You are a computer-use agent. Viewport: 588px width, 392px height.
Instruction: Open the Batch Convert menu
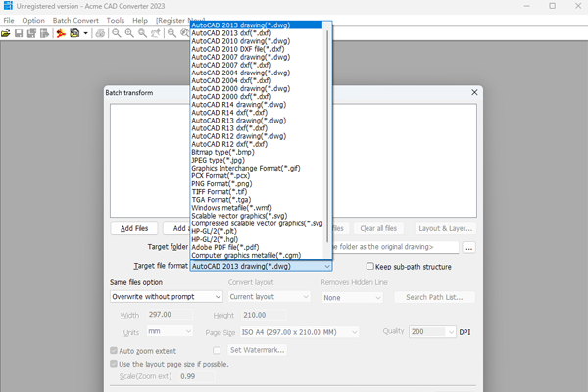pos(75,21)
